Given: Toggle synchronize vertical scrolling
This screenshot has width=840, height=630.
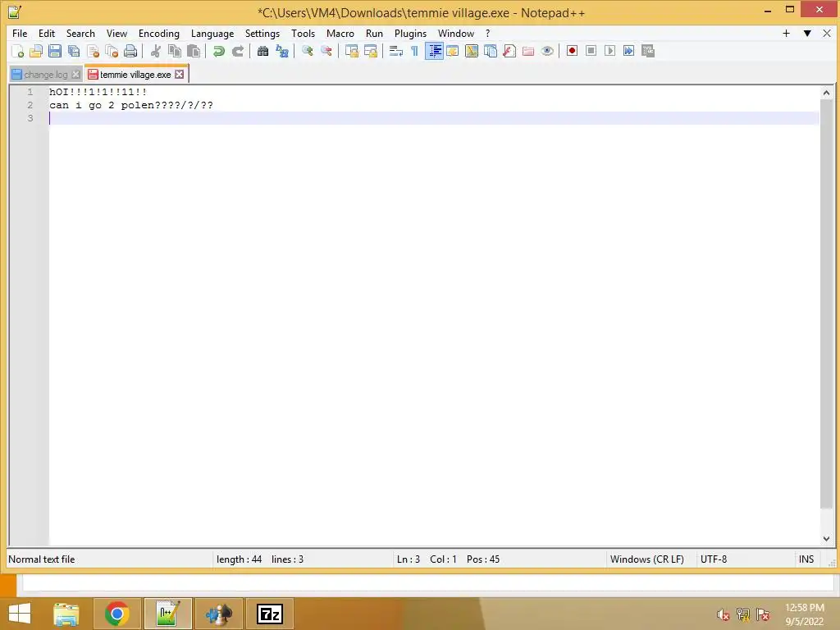Looking at the screenshot, I should click(x=351, y=51).
